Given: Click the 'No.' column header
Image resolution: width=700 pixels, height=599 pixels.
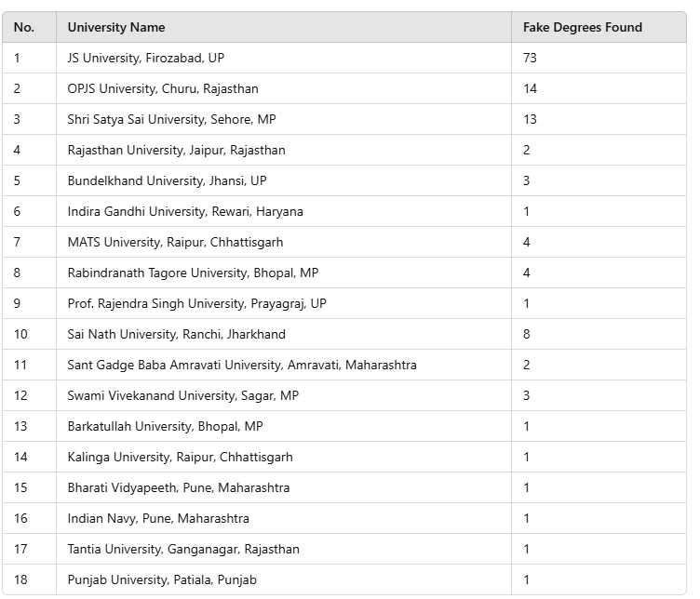Looking at the screenshot, I should [x=24, y=27].
